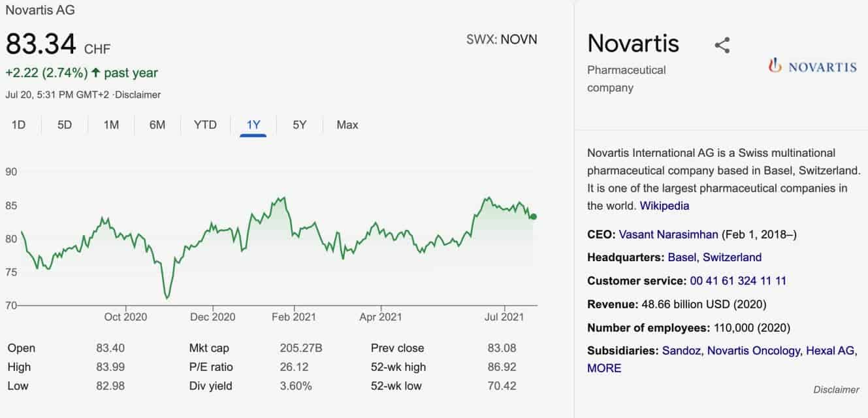
Task: Click the +2.22 (2.74%) past year change
Action: [82, 72]
